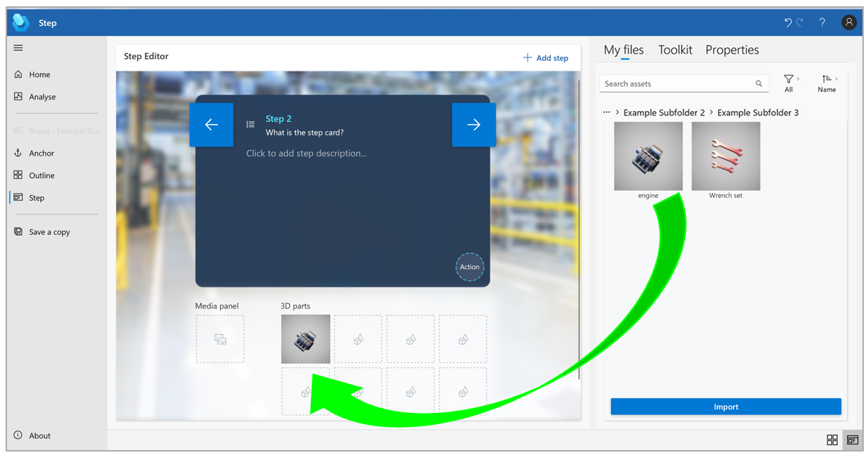
Task: Click the Analyse chart icon
Action: (x=18, y=97)
